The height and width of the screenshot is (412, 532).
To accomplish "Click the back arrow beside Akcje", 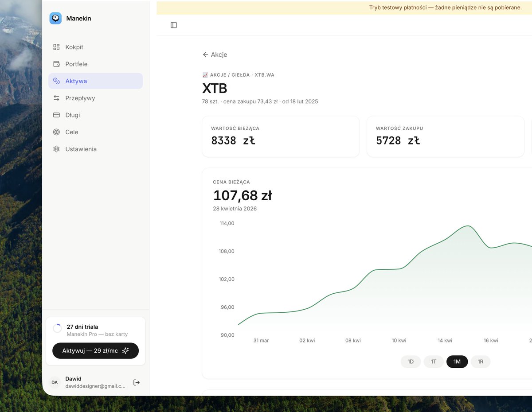I will click(205, 54).
